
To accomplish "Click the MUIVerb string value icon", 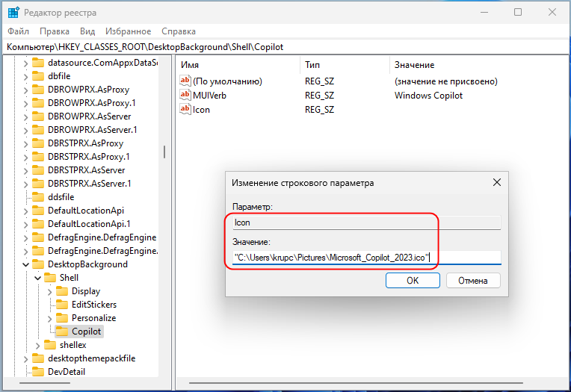I will pyautogui.click(x=185, y=95).
